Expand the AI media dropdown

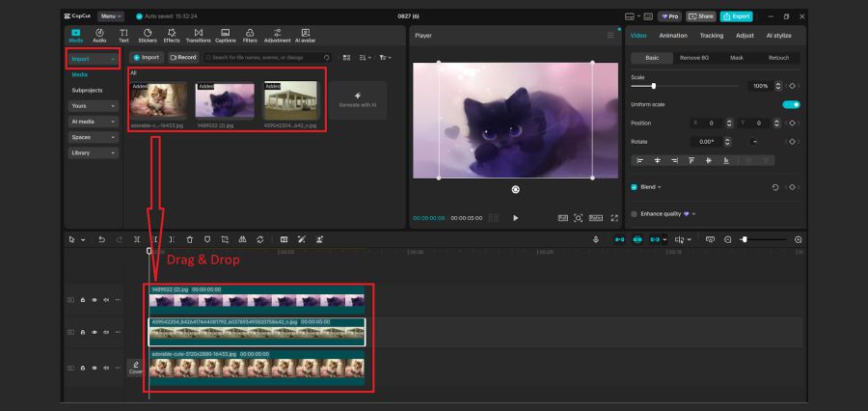pos(94,122)
